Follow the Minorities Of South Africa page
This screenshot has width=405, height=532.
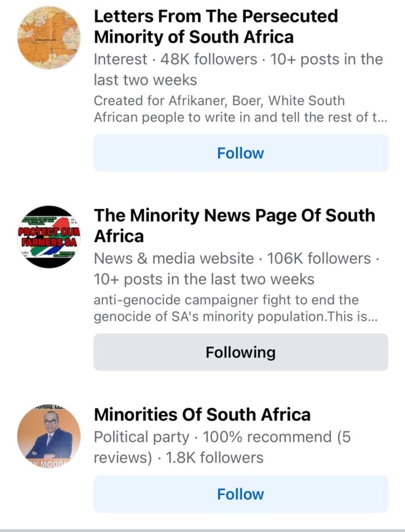[241, 494]
